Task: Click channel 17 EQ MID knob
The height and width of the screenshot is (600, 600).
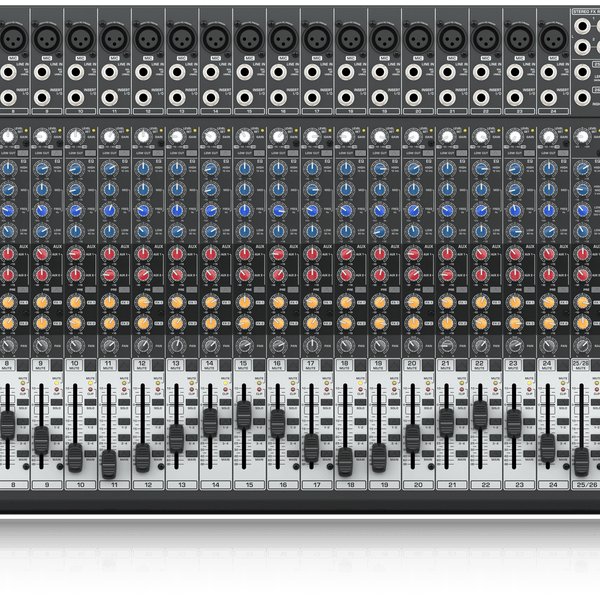Action: pyautogui.click(x=312, y=189)
